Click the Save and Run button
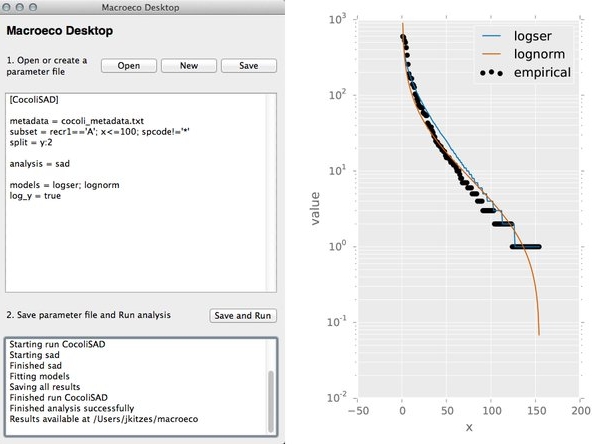592x444 pixels. click(x=243, y=316)
